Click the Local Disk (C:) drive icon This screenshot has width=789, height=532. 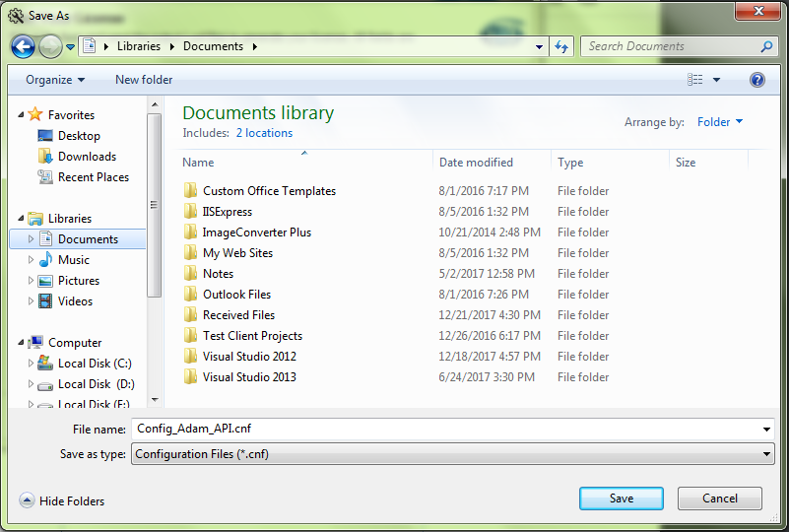(x=45, y=363)
